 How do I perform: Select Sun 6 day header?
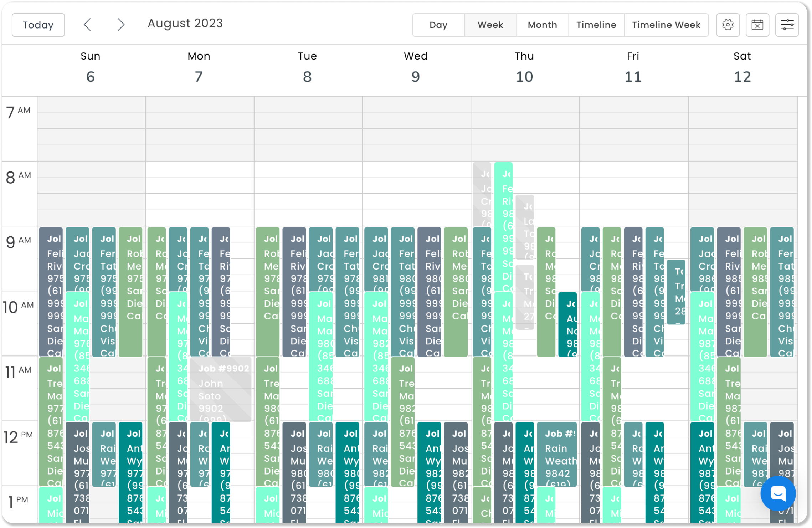click(91, 68)
